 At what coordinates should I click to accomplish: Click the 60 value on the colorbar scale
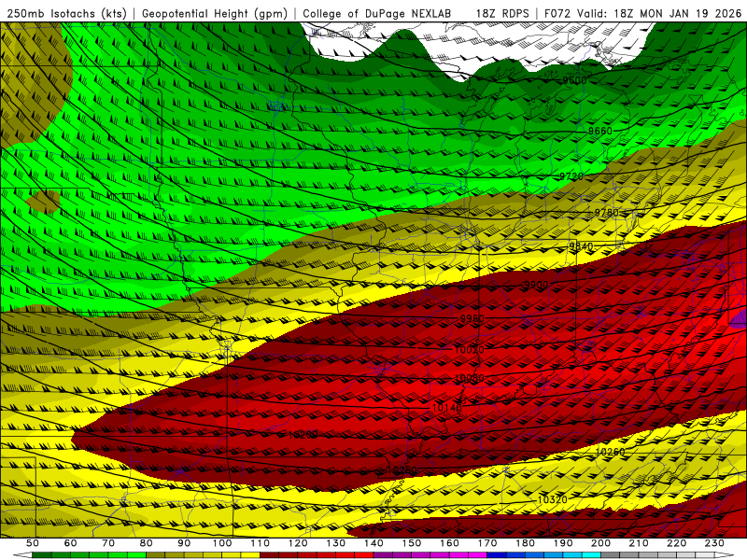tap(71, 543)
